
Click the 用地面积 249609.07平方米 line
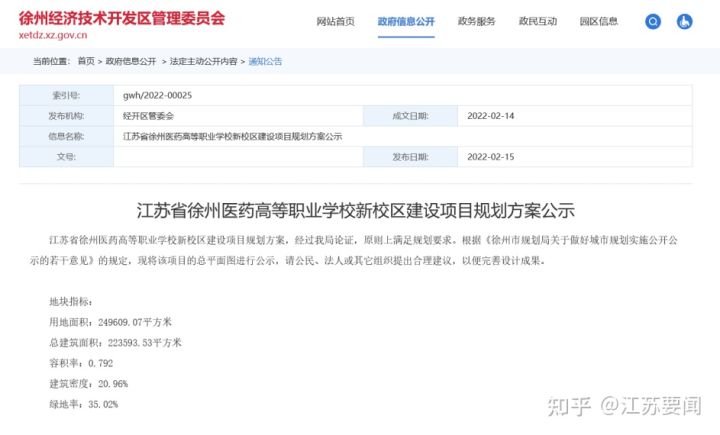pyautogui.click(x=110, y=322)
